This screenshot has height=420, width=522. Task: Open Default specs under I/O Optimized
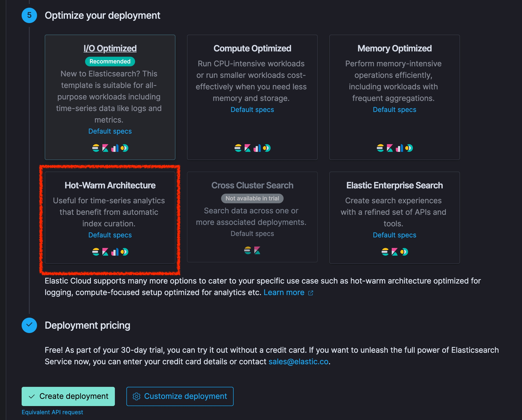(x=110, y=131)
